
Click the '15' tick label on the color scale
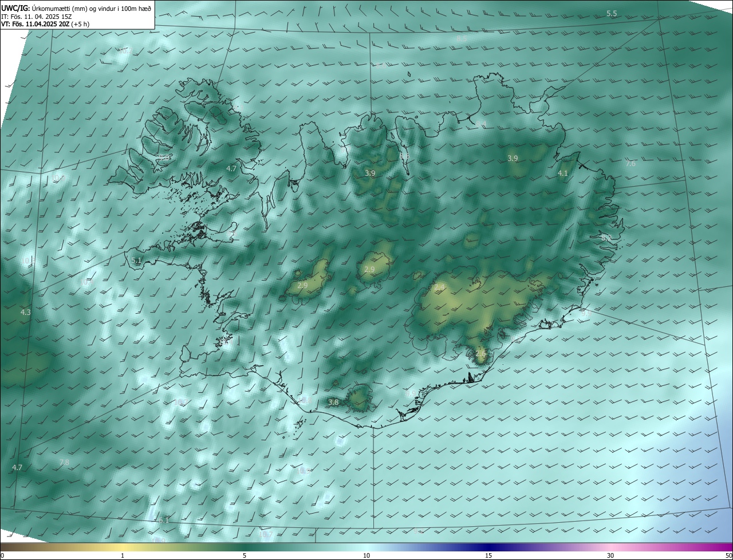coord(488,555)
